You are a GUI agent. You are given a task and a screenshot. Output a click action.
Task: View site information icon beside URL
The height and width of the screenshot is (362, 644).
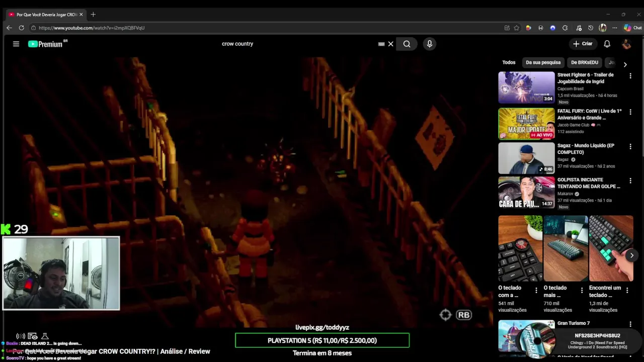point(33,28)
